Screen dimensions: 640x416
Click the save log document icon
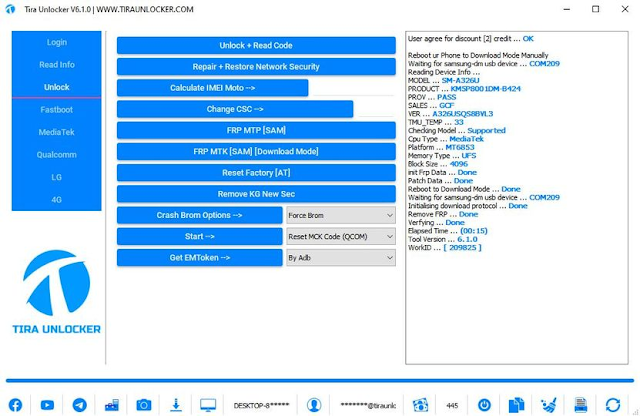point(580,405)
